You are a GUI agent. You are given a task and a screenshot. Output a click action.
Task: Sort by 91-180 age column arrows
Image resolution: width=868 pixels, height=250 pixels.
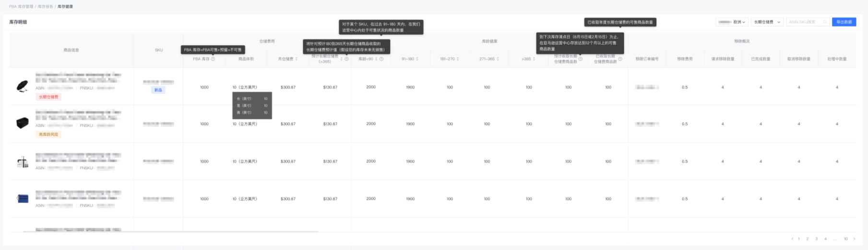pyautogui.click(x=417, y=59)
